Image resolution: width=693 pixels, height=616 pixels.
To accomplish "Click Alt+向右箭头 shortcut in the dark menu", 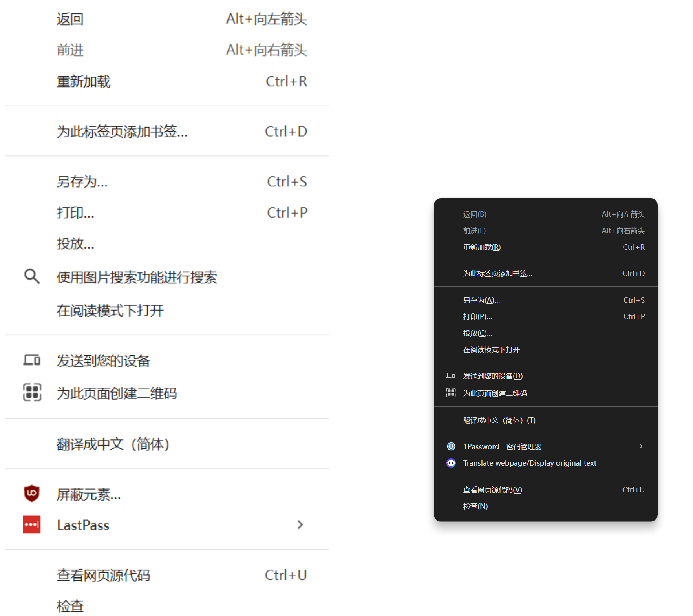I will [x=623, y=230].
